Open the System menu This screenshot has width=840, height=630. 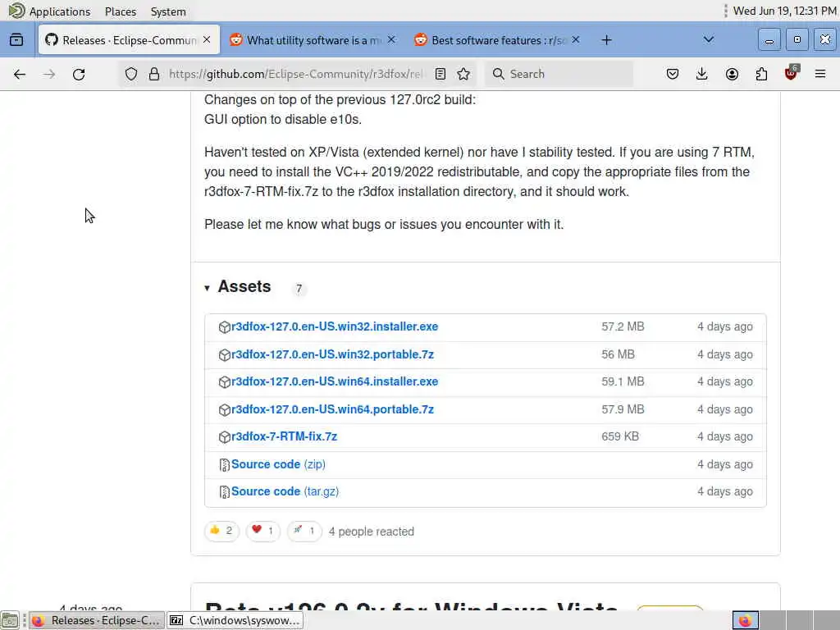167,11
